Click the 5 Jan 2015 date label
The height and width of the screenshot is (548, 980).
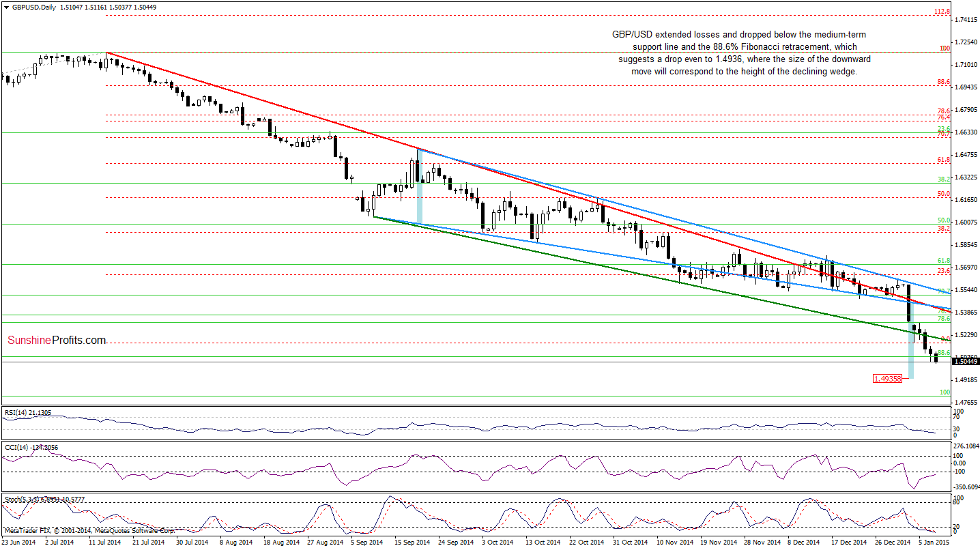pos(934,542)
